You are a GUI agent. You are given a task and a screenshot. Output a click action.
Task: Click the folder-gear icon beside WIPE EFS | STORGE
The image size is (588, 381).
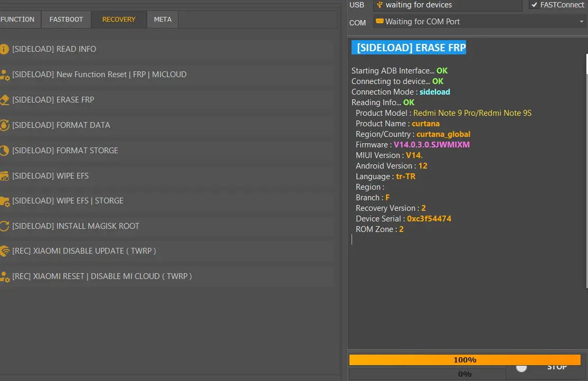(x=5, y=201)
